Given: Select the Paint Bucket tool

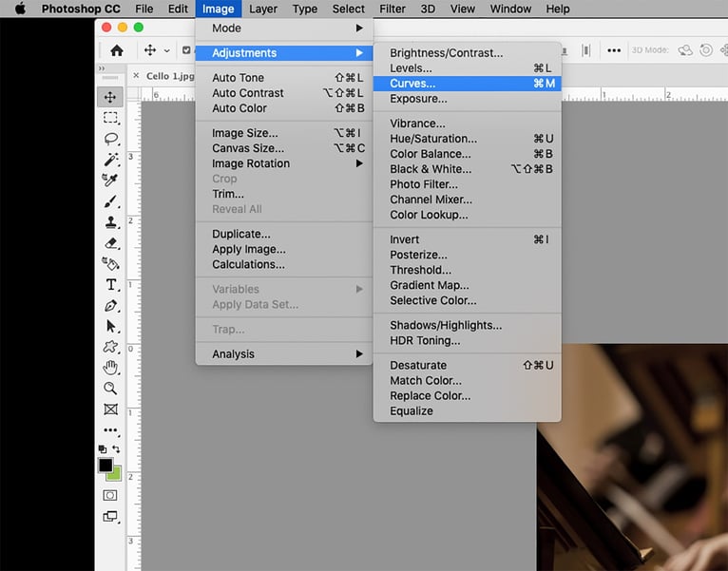Looking at the screenshot, I should pyautogui.click(x=110, y=264).
